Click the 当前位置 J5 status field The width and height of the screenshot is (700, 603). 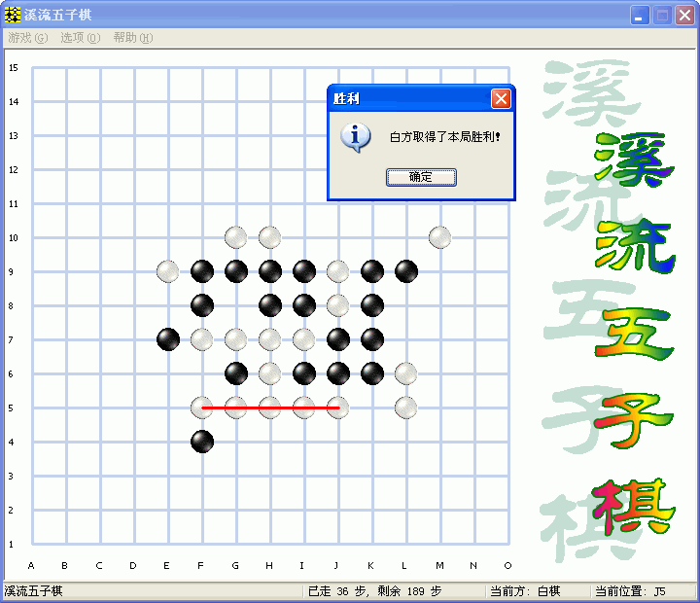click(642, 591)
